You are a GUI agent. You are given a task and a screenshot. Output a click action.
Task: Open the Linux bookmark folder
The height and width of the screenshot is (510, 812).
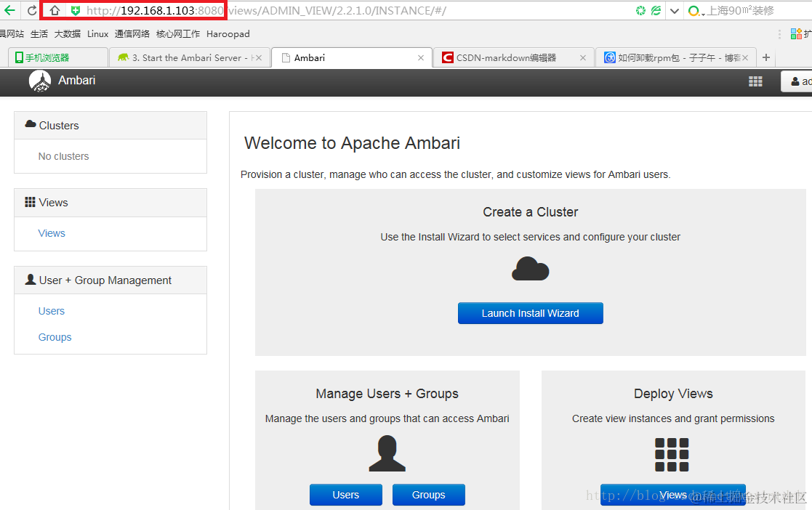tap(98, 34)
